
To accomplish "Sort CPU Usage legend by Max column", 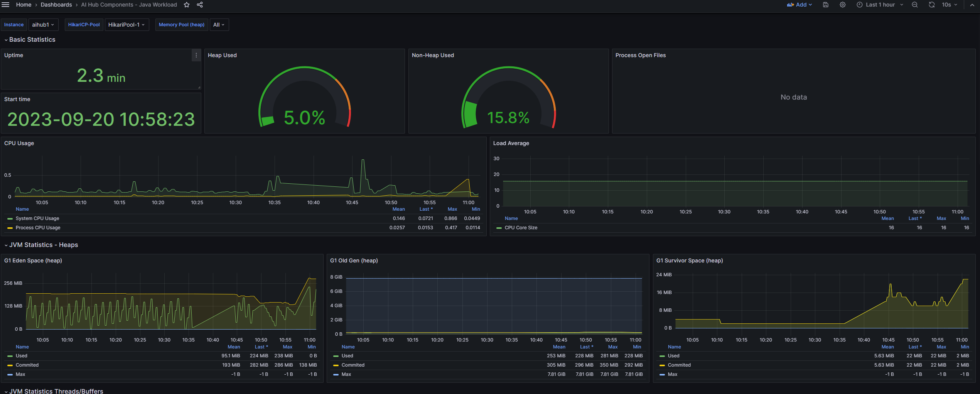I will (452, 209).
